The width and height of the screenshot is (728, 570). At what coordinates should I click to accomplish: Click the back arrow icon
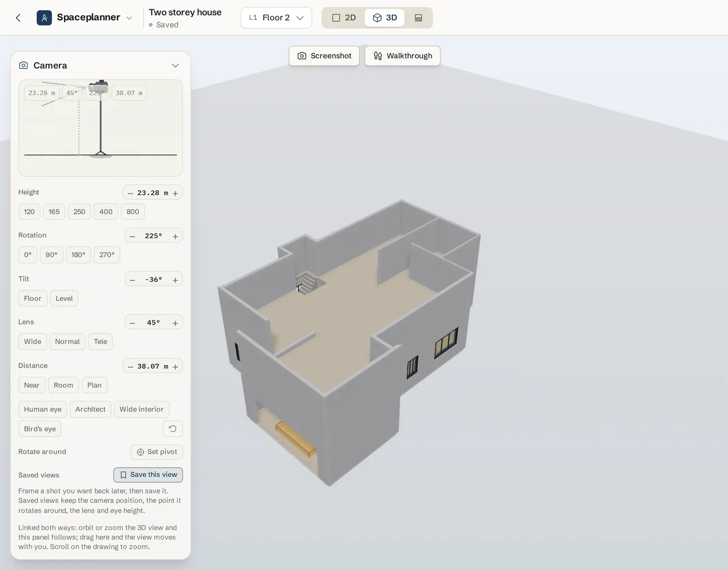coord(18,18)
